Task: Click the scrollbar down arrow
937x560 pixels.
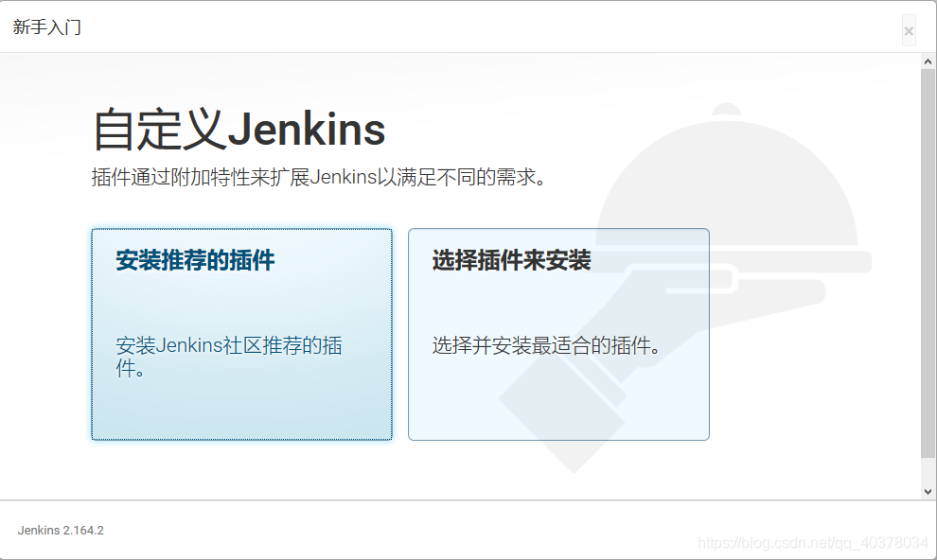Action: click(x=928, y=492)
